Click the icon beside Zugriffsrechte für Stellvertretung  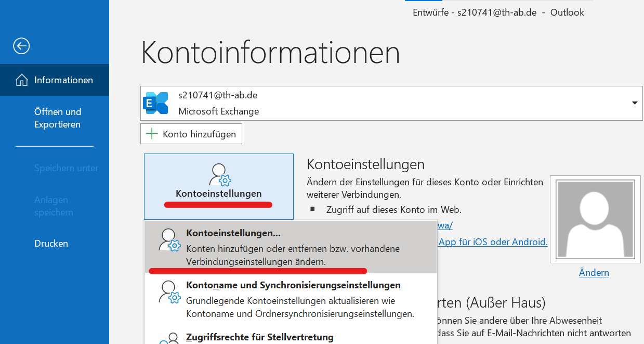[x=169, y=338]
